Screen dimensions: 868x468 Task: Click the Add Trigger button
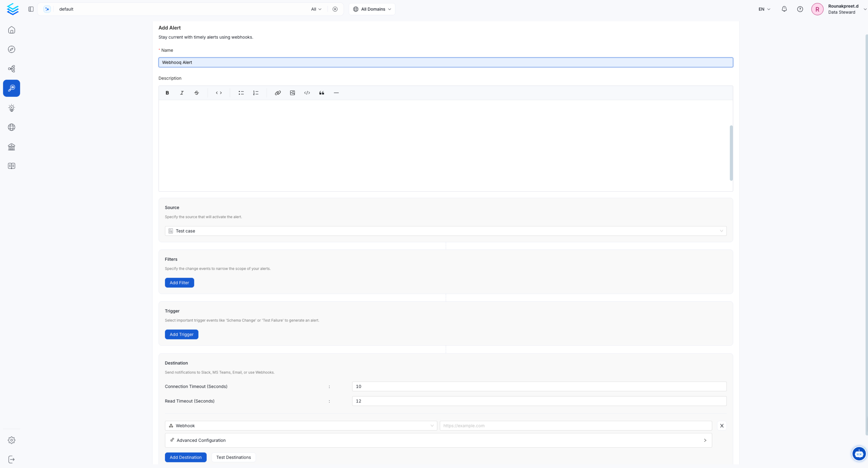pyautogui.click(x=181, y=334)
